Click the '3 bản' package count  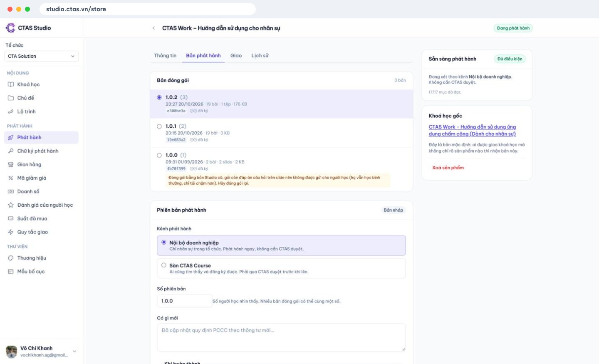point(400,80)
